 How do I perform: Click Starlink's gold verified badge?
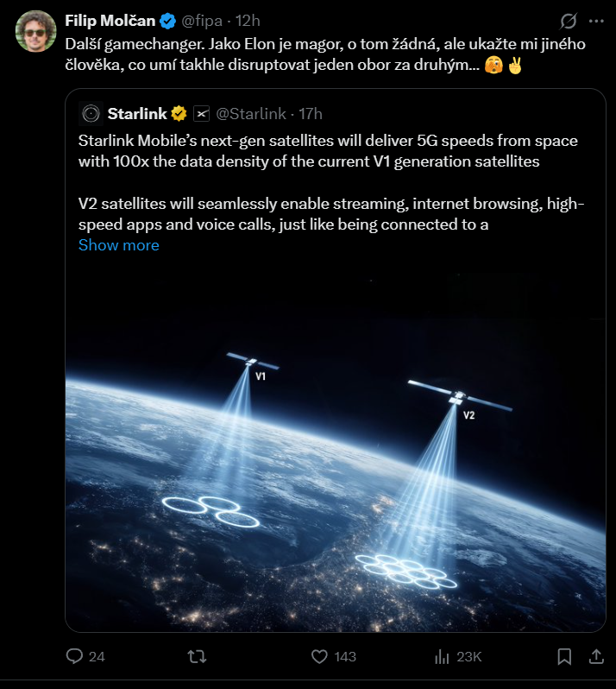point(179,113)
